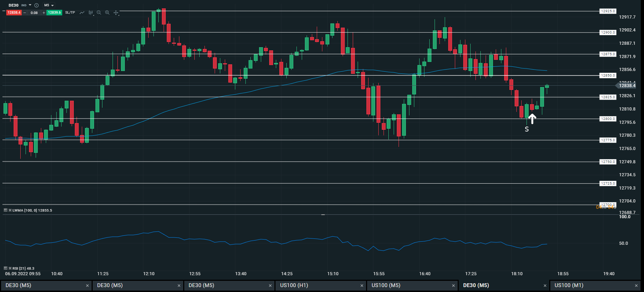Open RSI indicator settings icon

click(x=5, y=268)
